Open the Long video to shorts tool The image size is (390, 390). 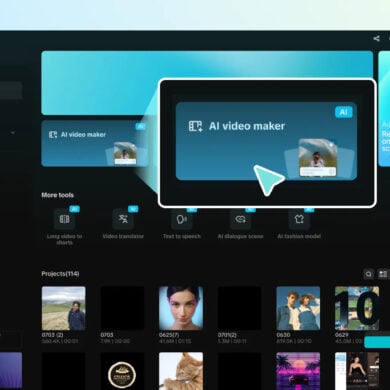click(x=64, y=219)
